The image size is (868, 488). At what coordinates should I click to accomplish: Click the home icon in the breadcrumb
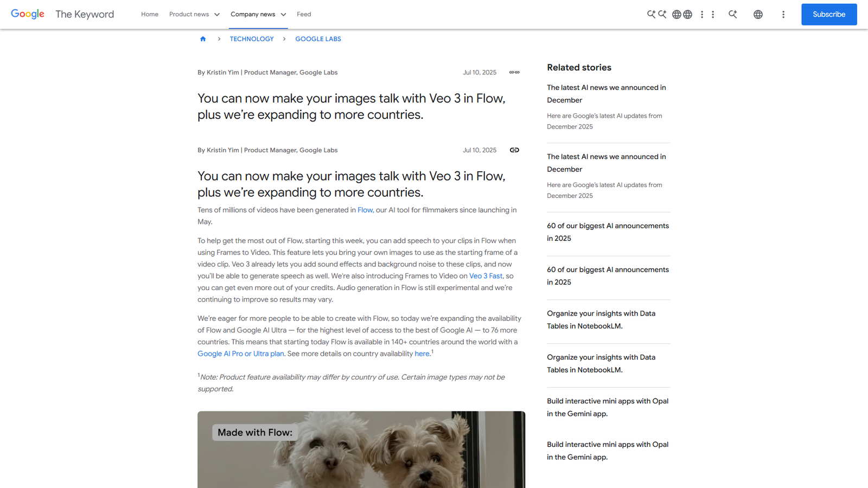(x=203, y=38)
